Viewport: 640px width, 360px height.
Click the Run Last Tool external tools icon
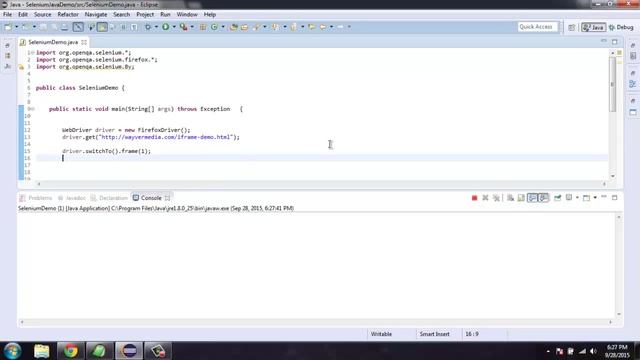[184, 27]
